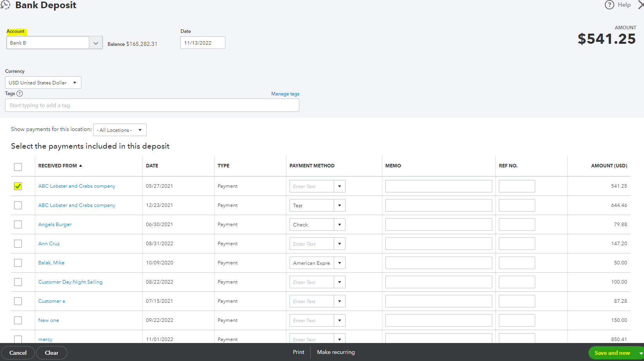Click Make recurring in the bottom bar
This screenshot has width=644, height=361.
(x=336, y=352)
